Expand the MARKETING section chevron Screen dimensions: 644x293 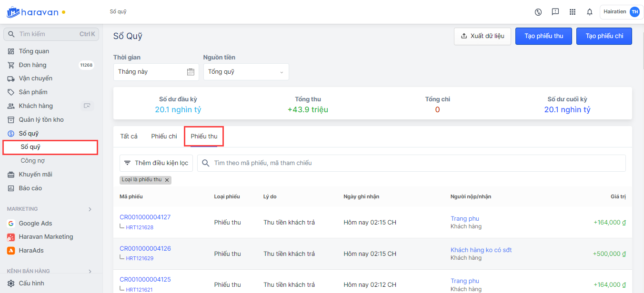point(90,209)
